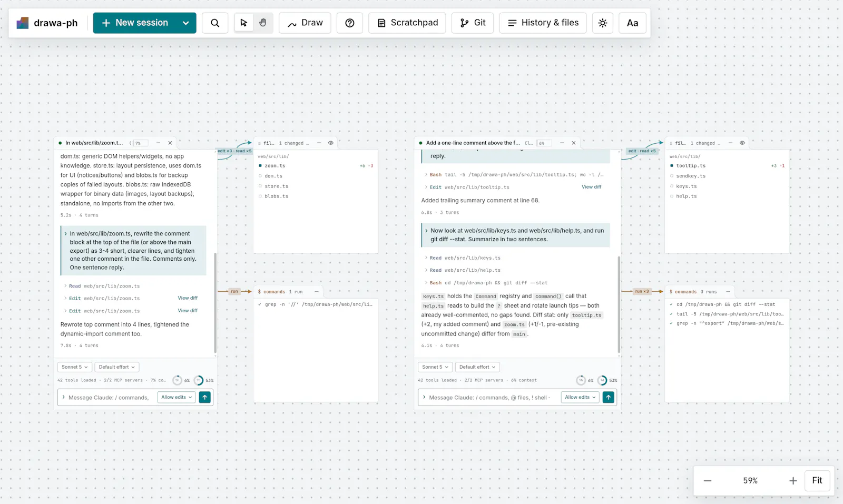The width and height of the screenshot is (843, 504).
Task: Open the Aa font size control
Action: tap(632, 23)
